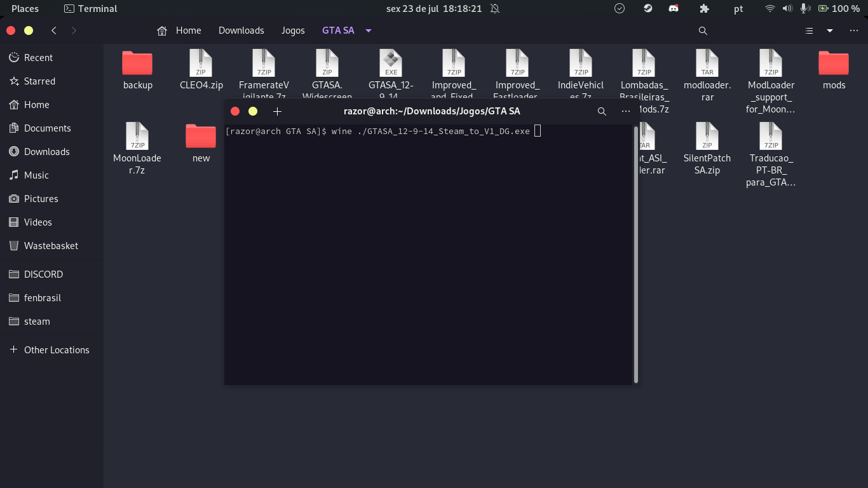Select the Traducao_PT-BR_para_GTA archive
Screen dimensions: 868x488
pyautogui.click(x=771, y=154)
